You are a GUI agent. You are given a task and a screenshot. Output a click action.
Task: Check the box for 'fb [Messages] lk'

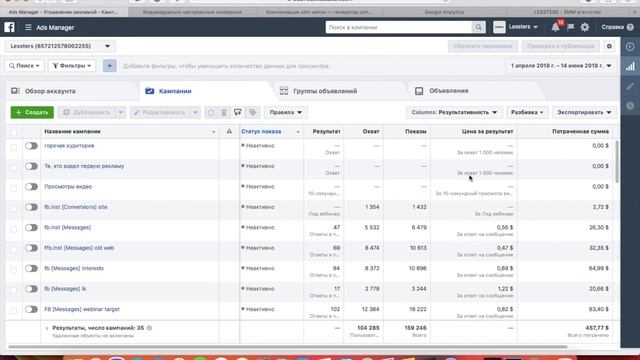point(13,290)
